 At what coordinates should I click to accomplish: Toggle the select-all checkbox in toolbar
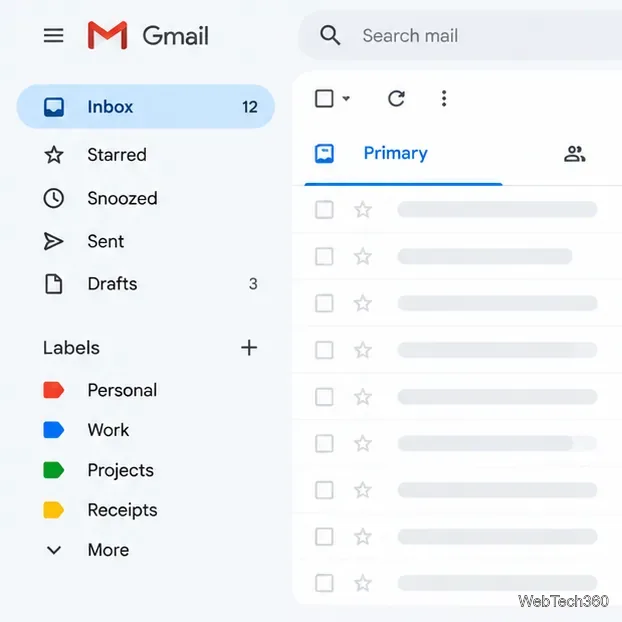pos(324,98)
